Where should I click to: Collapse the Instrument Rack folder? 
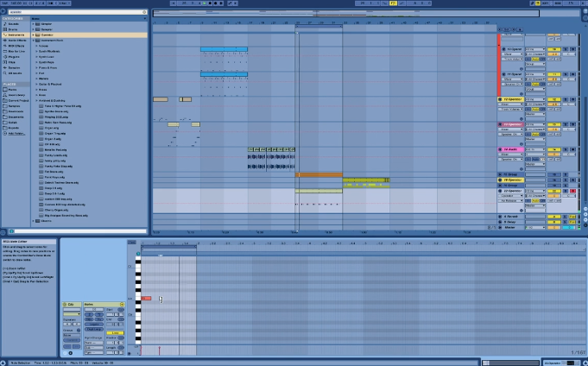(x=33, y=40)
